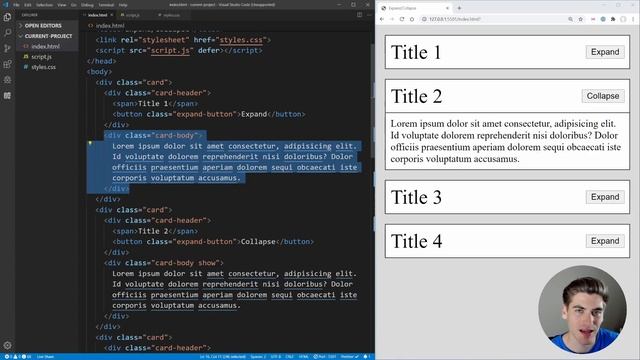Click the lightbulb code action icon
640x360 pixels.
(90, 143)
